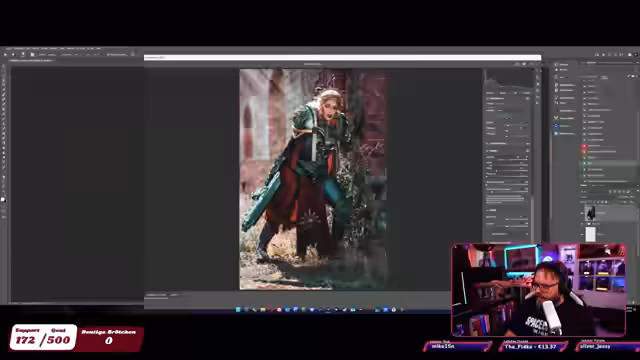Select layer thumbnail showing the dark figure
The image size is (640, 360).
click(590, 213)
